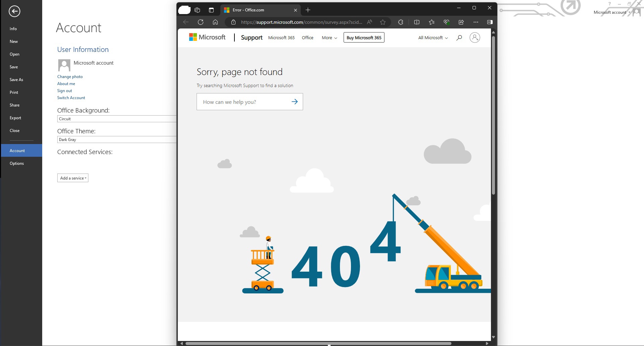
Task: Select Options in the backstage menu
Action: 17,163
